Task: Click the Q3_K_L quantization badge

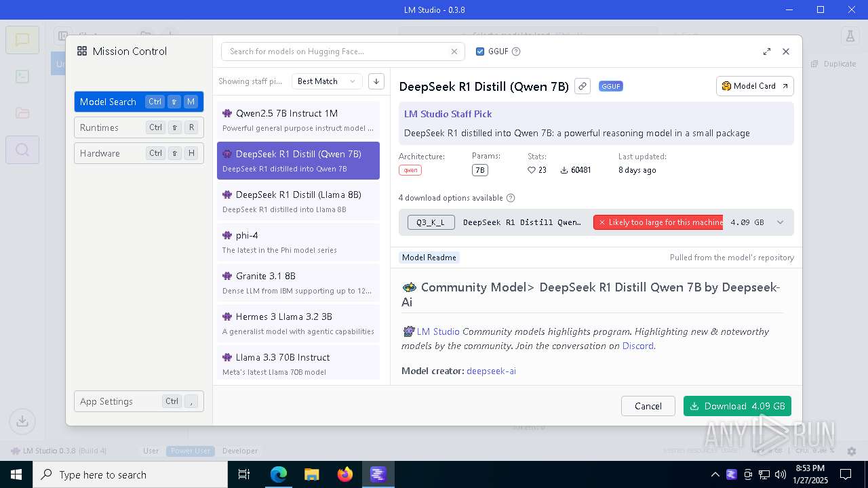Action: (431, 222)
